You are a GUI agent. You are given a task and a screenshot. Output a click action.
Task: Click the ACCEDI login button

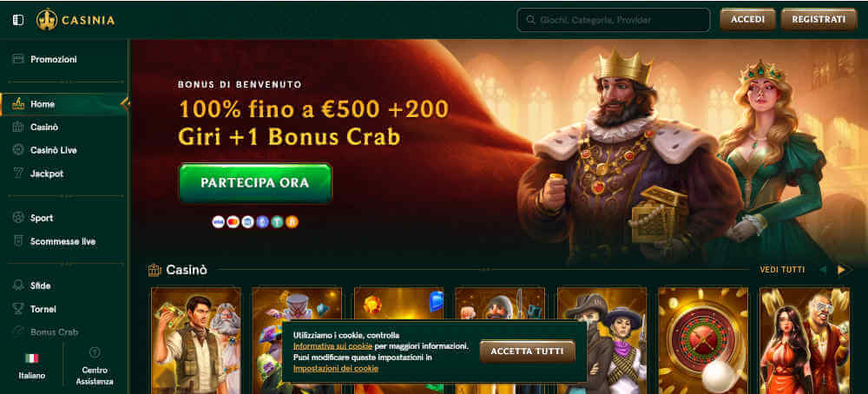[x=747, y=19]
